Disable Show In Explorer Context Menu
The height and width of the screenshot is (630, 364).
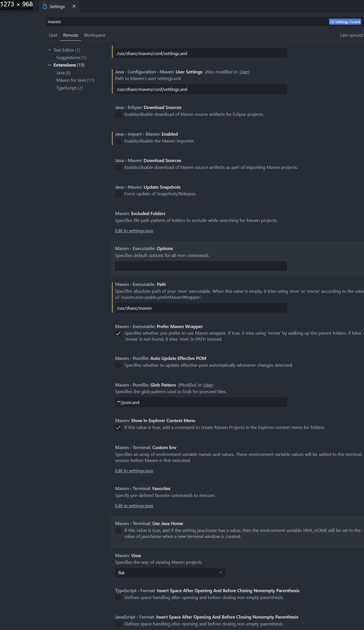click(x=118, y=428)
